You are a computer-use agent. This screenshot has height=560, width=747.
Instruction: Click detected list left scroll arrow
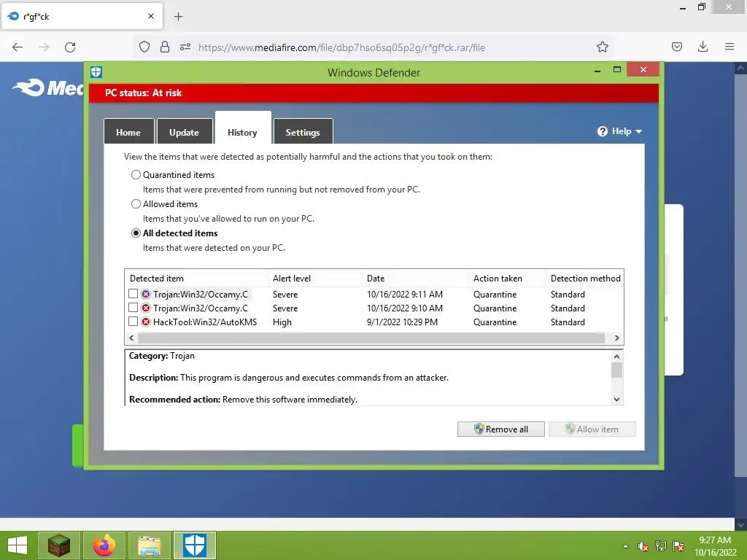click(131, 338)
